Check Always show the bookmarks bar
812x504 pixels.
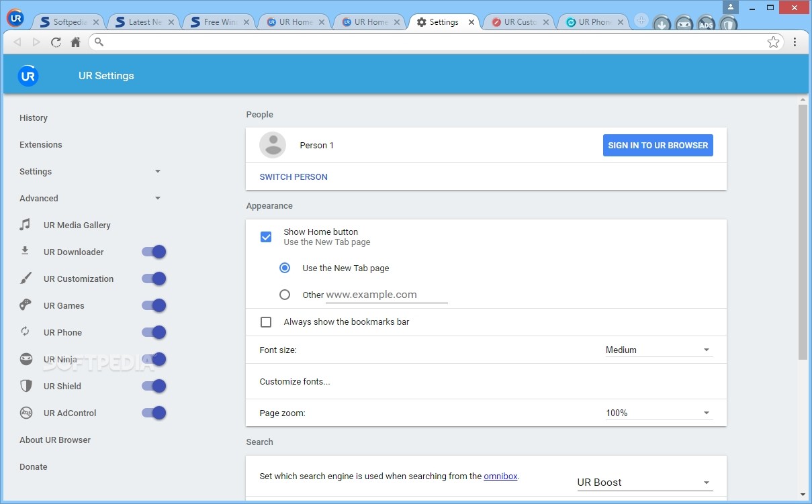[x=266, y=322]
